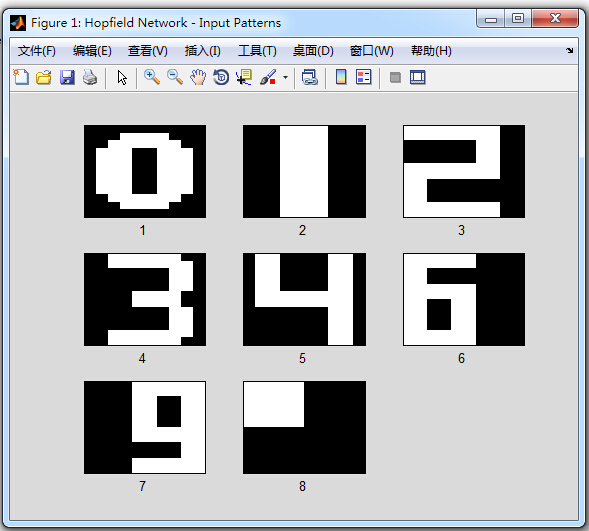The image size is (589, 531).
Task: Dock figure using the corner arrow
Action: click(569, 50)
